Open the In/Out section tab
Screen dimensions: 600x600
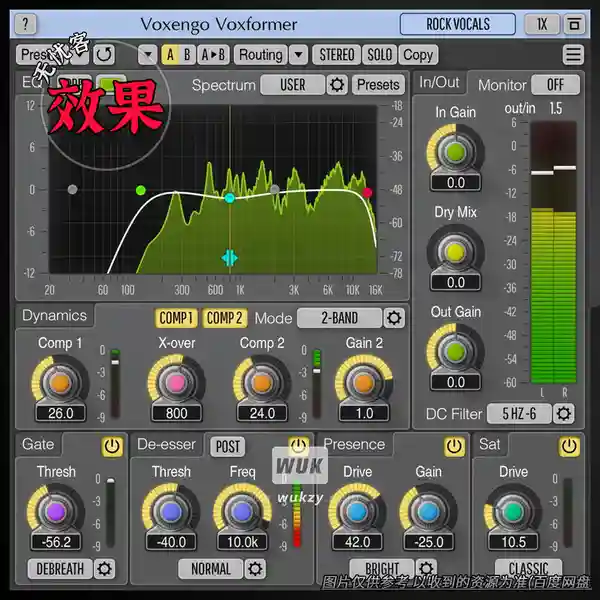(x=439, y=82)
